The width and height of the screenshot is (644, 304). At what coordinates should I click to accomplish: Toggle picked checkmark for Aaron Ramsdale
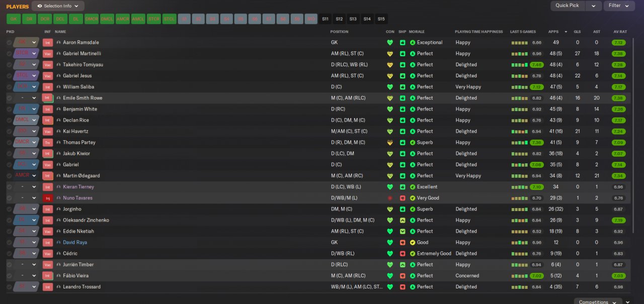pyautogui.click(x=9, y=43)
